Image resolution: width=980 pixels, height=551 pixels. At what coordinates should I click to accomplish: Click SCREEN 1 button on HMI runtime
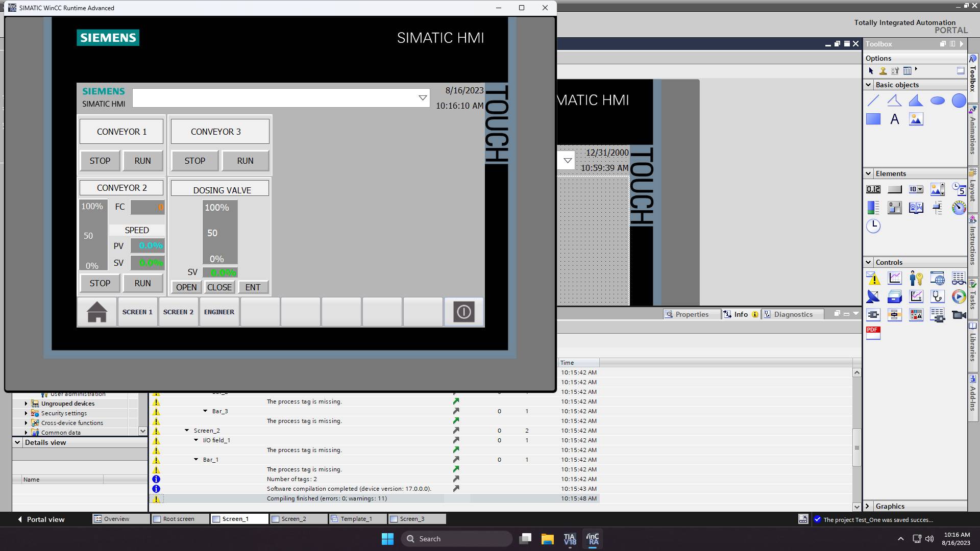(x=137, y=312)
